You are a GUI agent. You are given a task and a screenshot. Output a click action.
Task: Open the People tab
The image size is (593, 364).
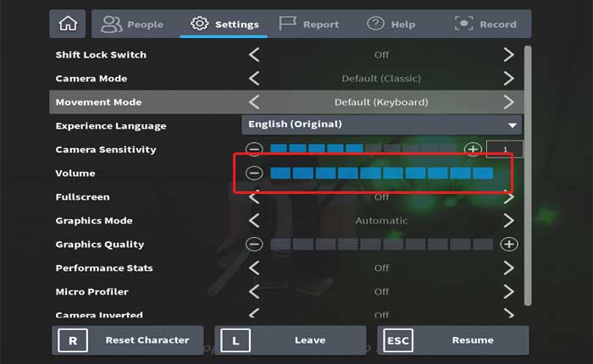pyautogui.click(x=132, y=24)
